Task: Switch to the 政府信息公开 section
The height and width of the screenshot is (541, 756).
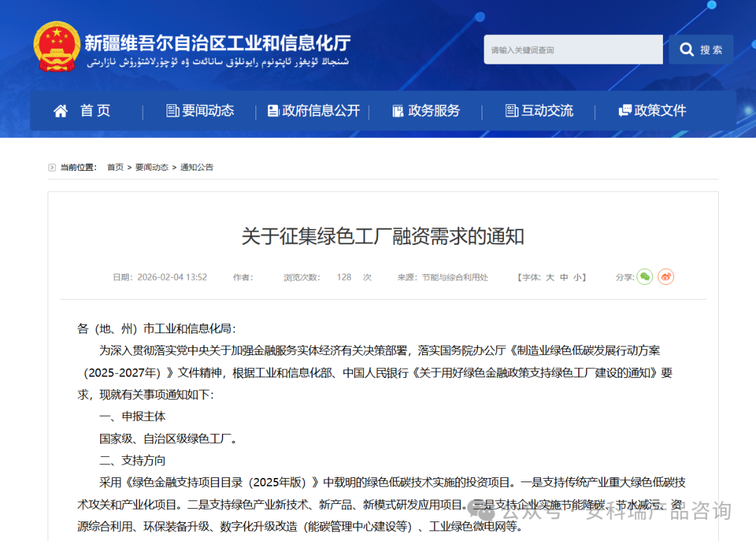Action: [x=320, y=110]
